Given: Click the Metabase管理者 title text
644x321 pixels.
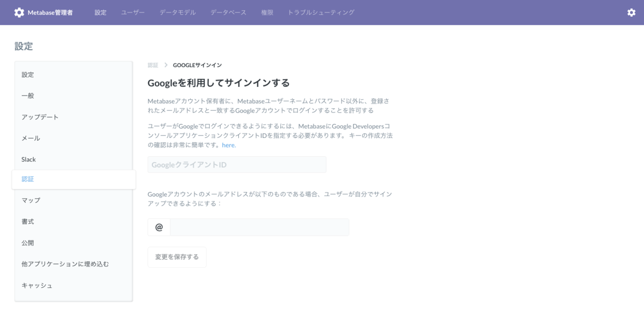Looking at the screenshot, I should [50, 12].
